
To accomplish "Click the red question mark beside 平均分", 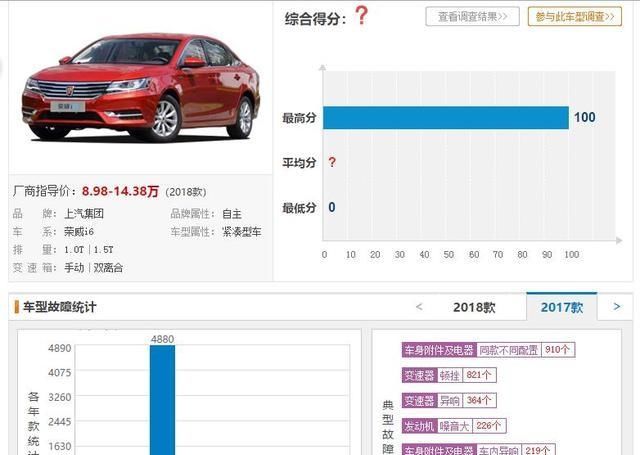I will coord(332,162).
